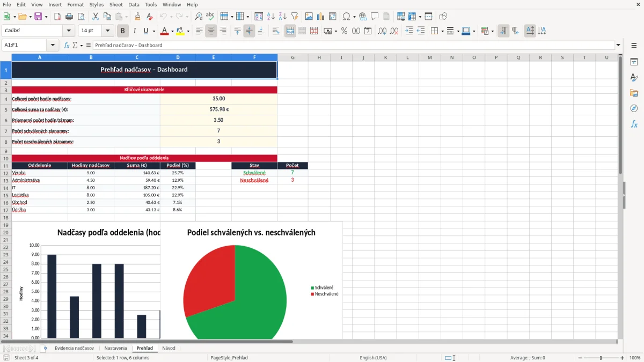644x362 pixels.
Task: Click the Merge and Center Cells icon
Action: pos(290,31)
